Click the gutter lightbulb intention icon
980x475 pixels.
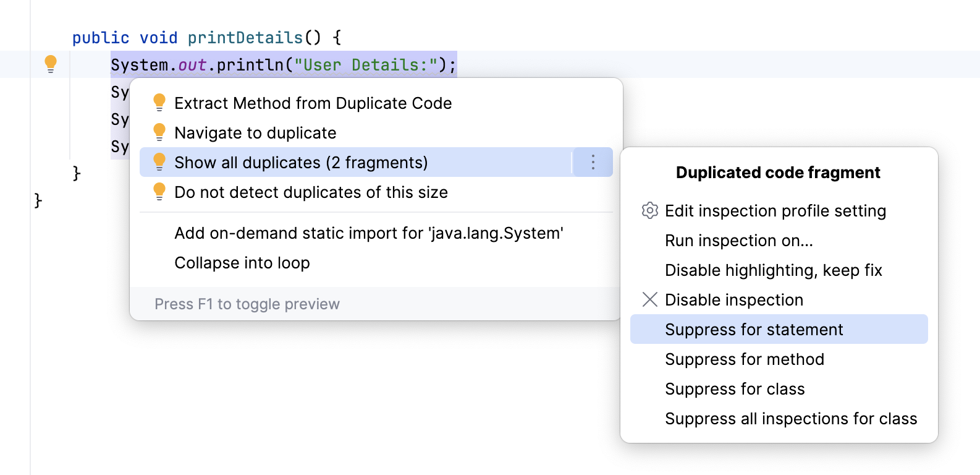[51, 64]
